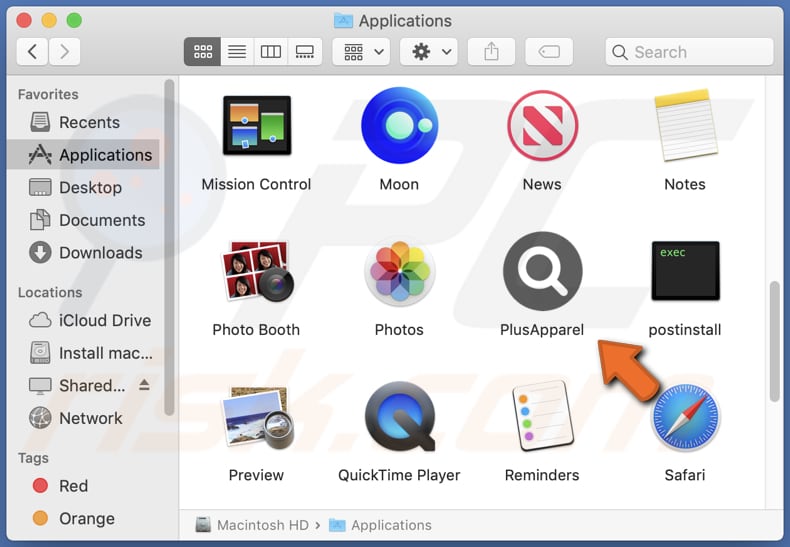Screen dimensions: 790x547
Task: Open Downloads in the sidebar
Action: coord(83,252)
